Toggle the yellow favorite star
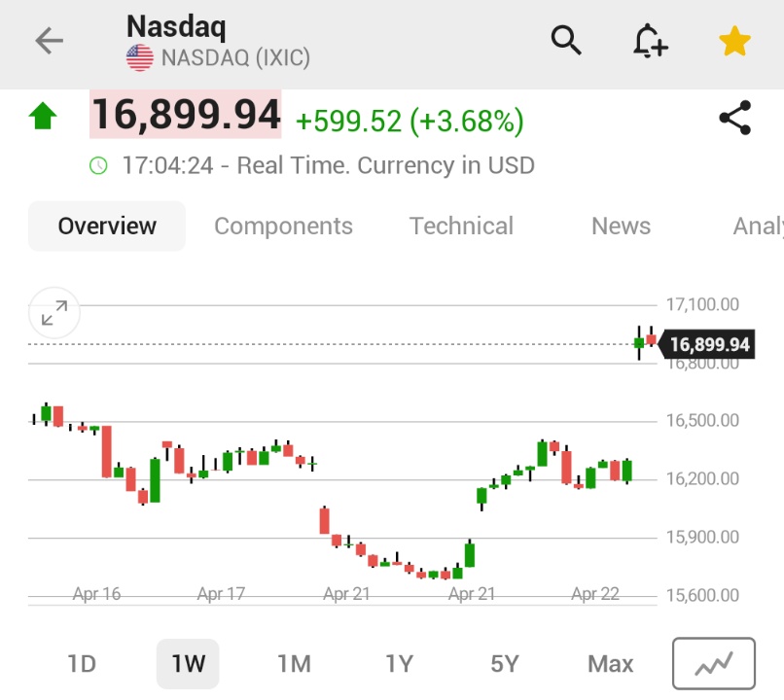This screenshot has height=700, width=784. [734, 41]
